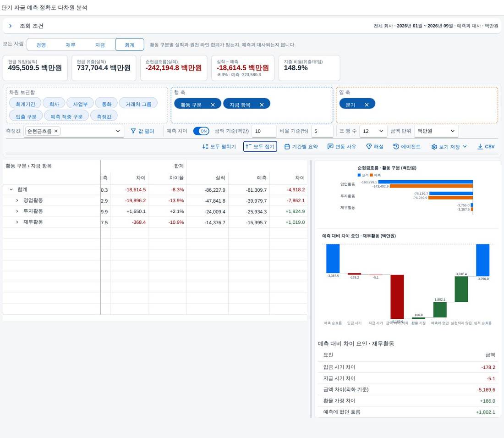Screen dimensions: 504x438
Task: Remove the 자금 항목 chip from the row axis
Action: click(262, 105)
